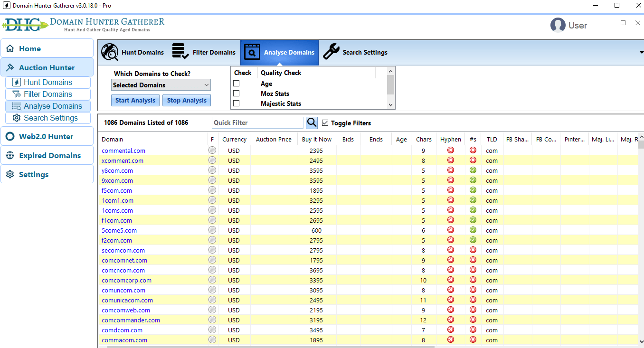Open the Hunt Domains tab

(x=133, y=52)
